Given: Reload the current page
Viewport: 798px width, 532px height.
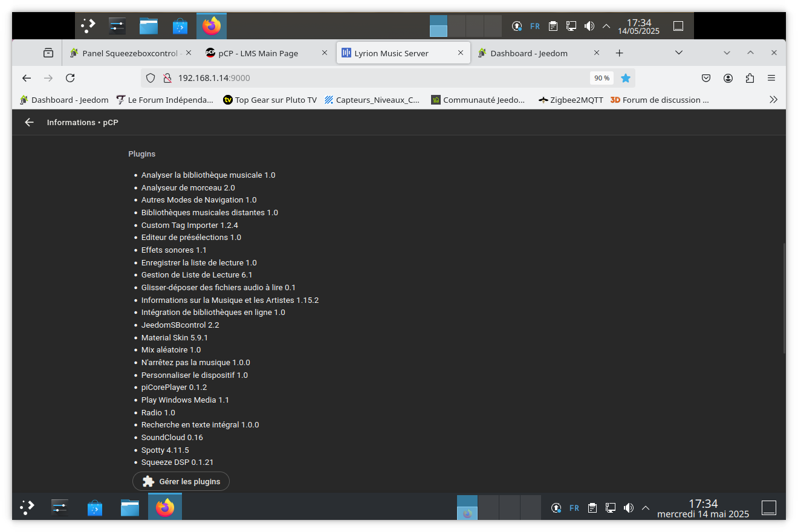Looking at the screenshot, I should [x=70, y=78].
